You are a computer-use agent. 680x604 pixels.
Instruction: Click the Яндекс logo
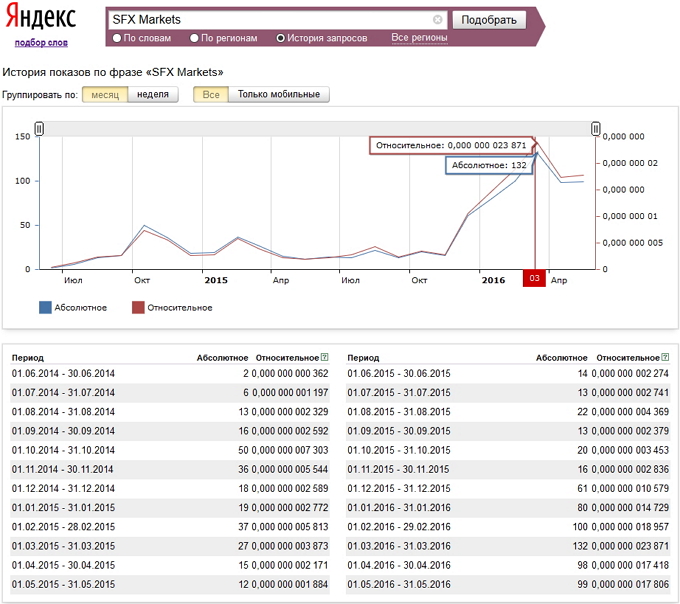tap(40, 17)
